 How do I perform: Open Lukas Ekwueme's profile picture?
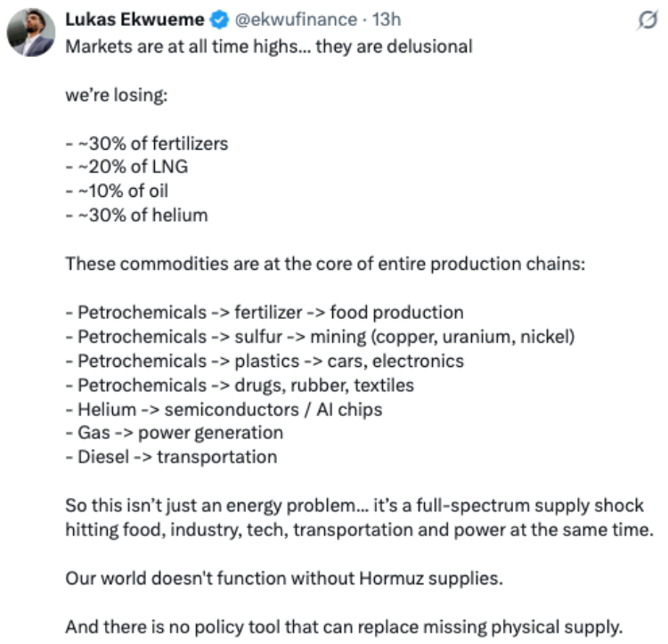[x=30, y=32]
